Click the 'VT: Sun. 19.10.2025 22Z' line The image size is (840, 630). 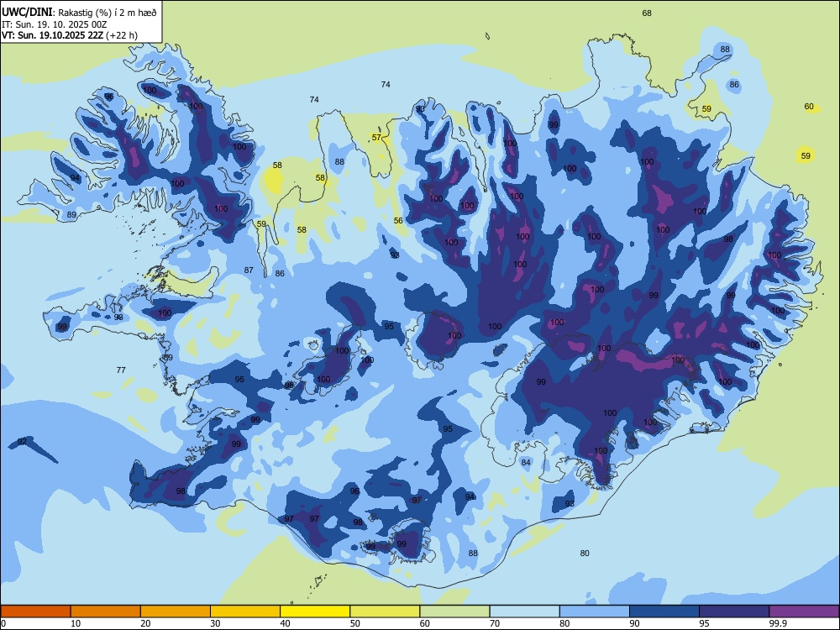click(x=53, y=35)
